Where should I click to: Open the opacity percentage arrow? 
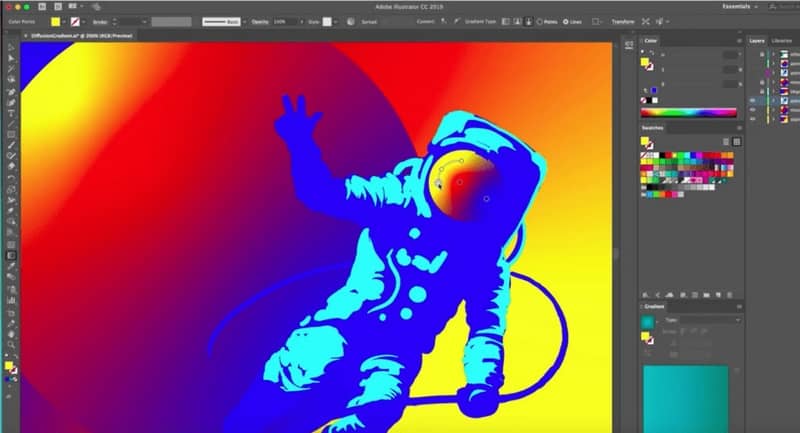tap(302, 22)
